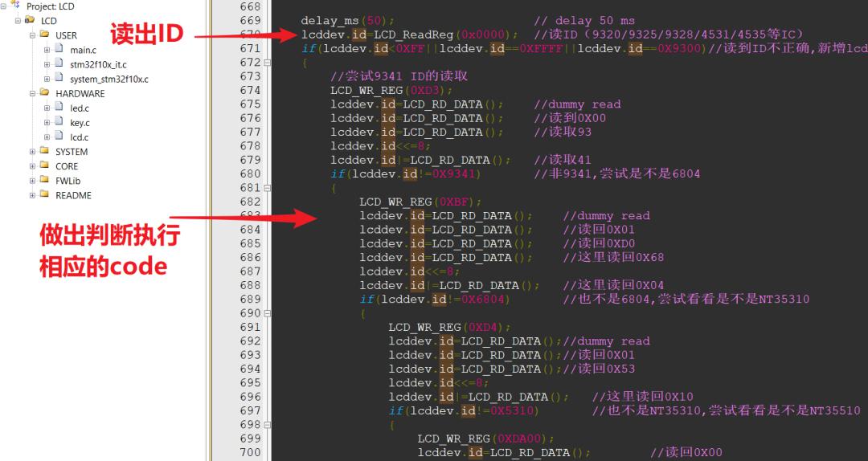Collapse the HARDWARE folder group
The height and width of the screenshot is (461, 868).
pos(33,93)
